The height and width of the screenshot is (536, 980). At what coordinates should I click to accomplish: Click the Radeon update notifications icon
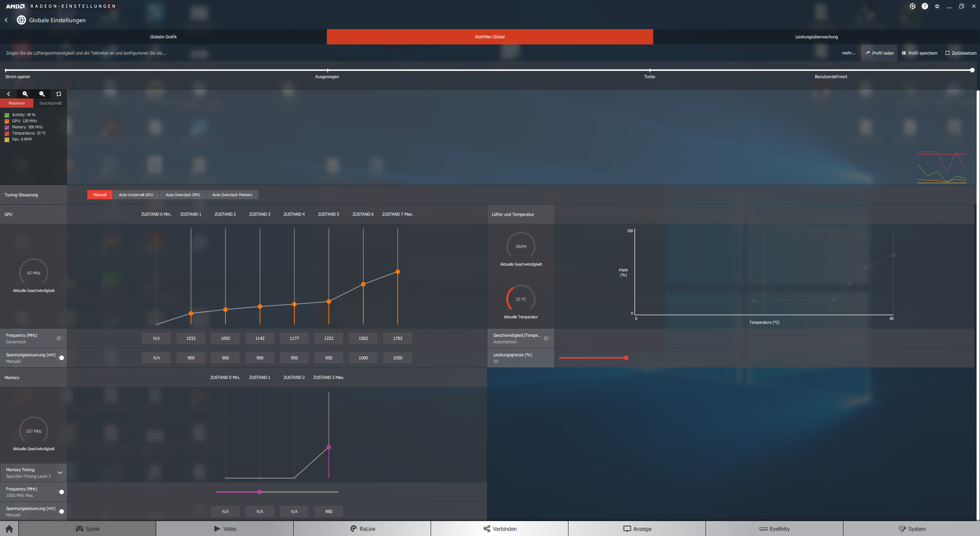[913, 6]
